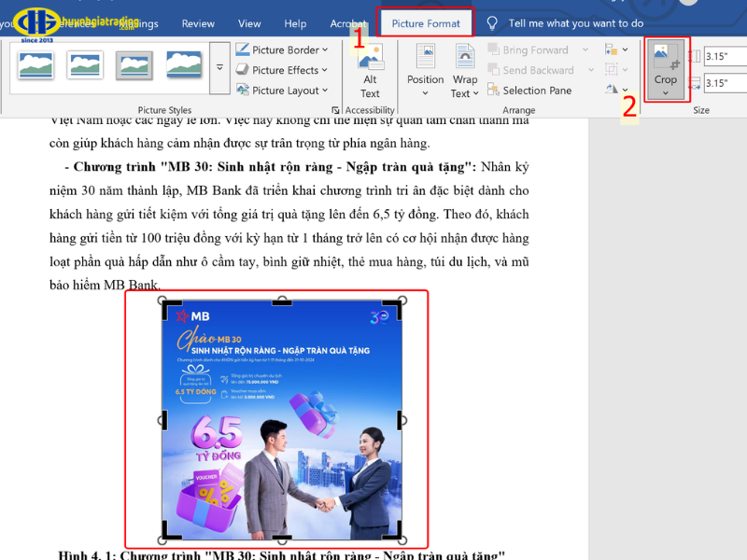
Task: Open Picture Layout dropdown
Action: [282, 90]
